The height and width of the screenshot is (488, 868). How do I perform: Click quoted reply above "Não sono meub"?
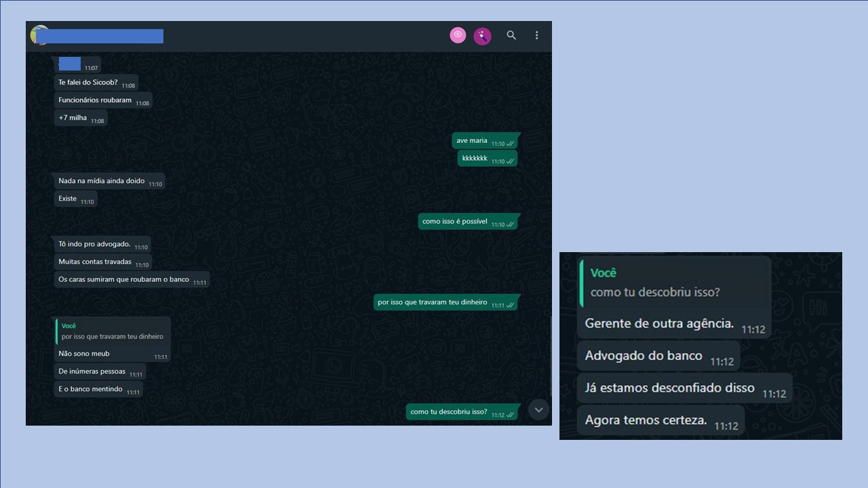click(x=113, y=331)
